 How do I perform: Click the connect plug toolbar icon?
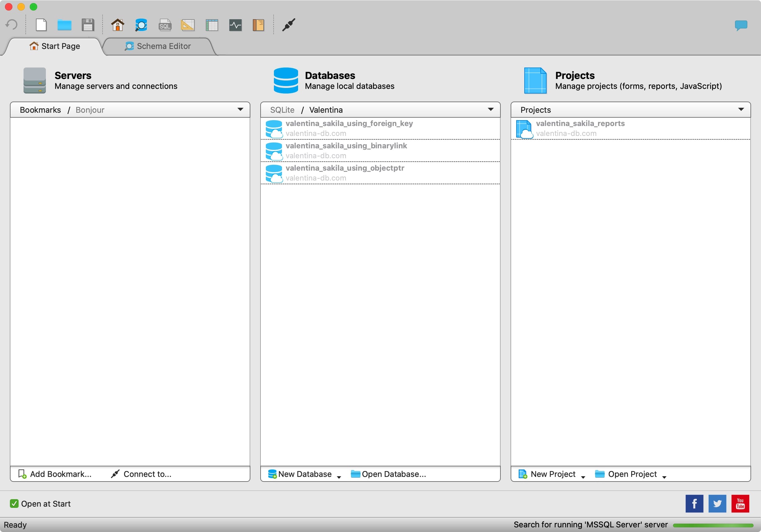(288, 25)
